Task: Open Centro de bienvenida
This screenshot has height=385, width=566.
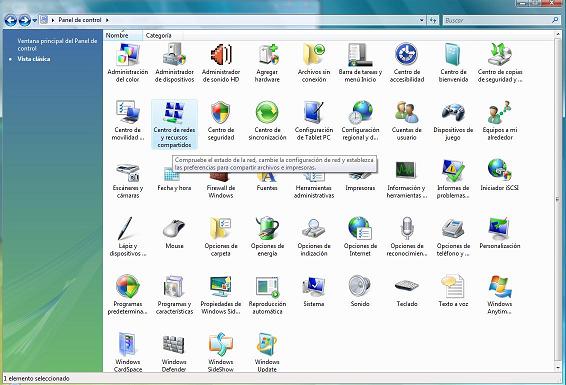Action: click(453, 63)
